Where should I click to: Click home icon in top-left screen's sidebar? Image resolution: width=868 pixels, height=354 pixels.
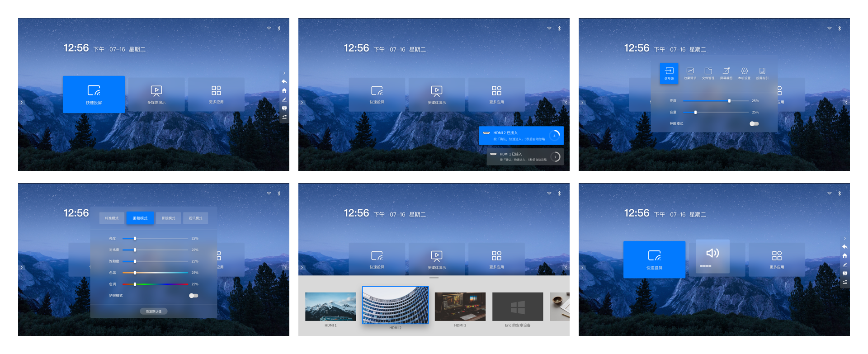point(284,90)
